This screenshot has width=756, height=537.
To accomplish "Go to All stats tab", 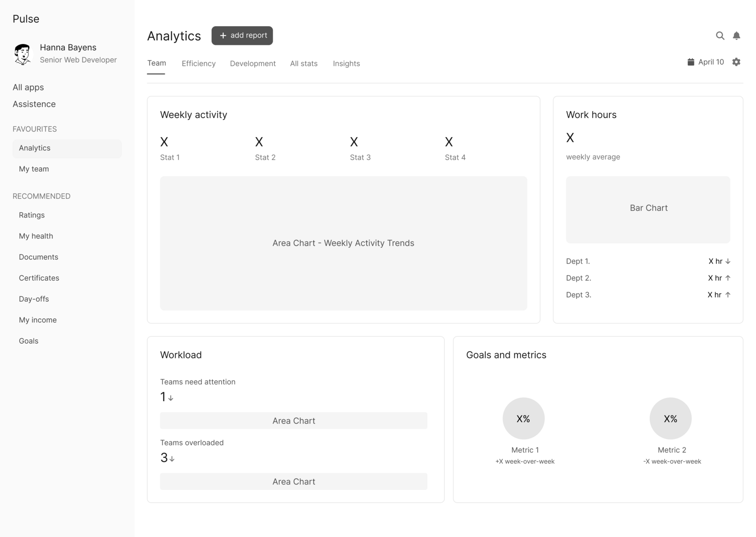I will (304, 63).
